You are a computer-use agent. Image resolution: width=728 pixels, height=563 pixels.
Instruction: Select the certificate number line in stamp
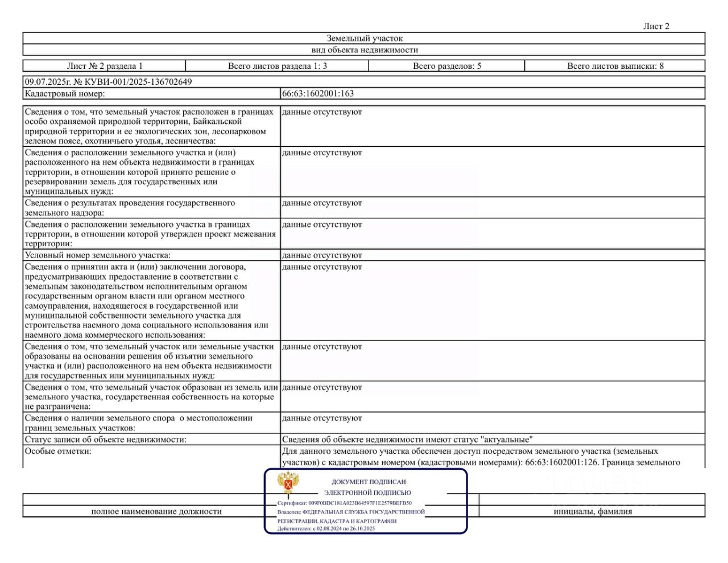tap(344, 503)
